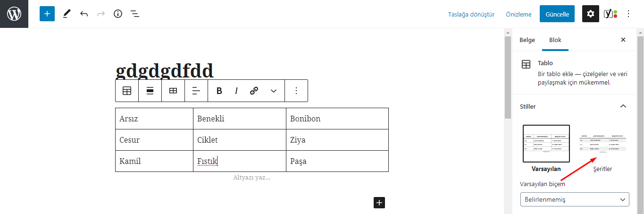Change table alignment in block toolbar
This screenshot has height=214, width=644.
point(150,91)
